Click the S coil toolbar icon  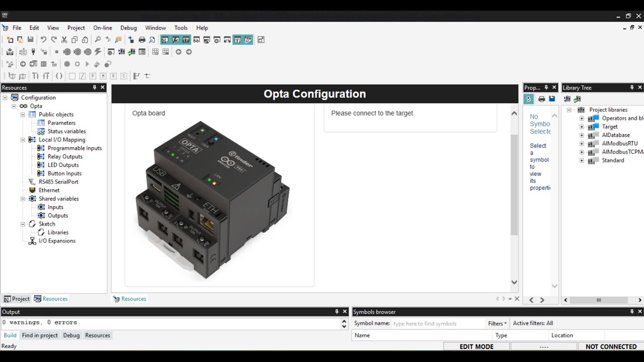pyautogui.click(x=124, y=76)
